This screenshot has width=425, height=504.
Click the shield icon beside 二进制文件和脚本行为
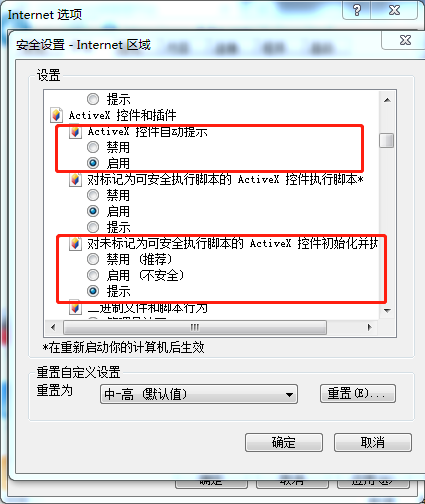(x=75, y=307)
